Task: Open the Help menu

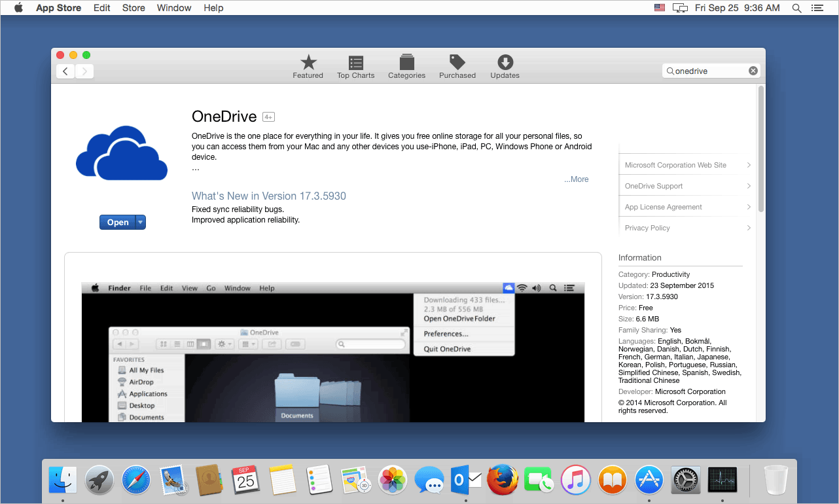Action: 213,8
